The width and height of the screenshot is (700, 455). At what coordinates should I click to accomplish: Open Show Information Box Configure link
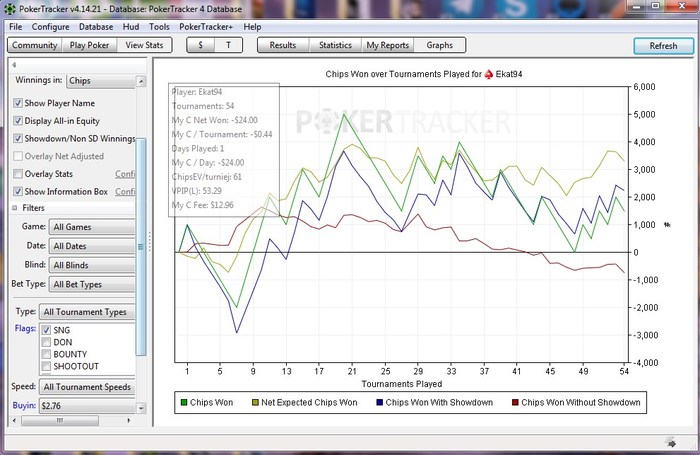pos(125,192)
